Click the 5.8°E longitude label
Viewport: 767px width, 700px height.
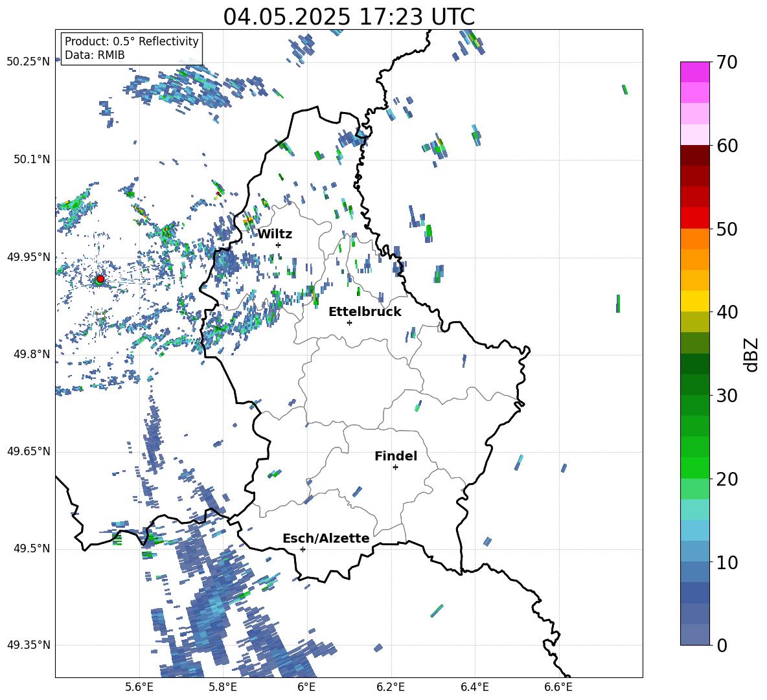[x=223, y=688]
